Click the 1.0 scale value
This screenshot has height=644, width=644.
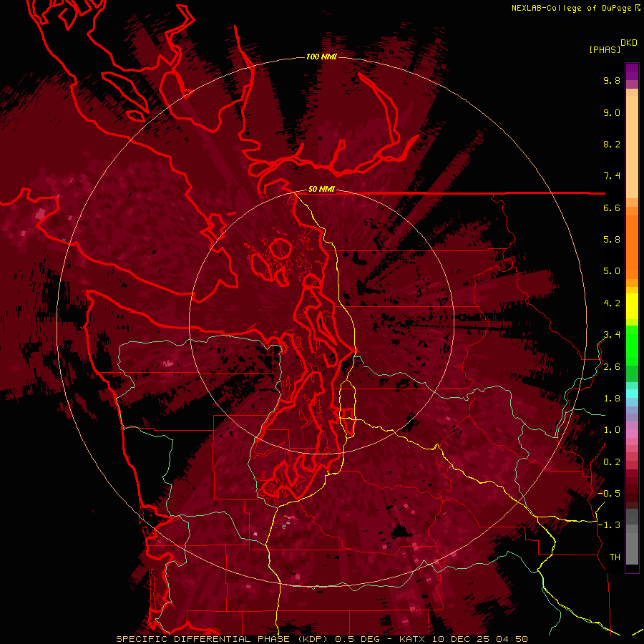(x=612, y=430)
